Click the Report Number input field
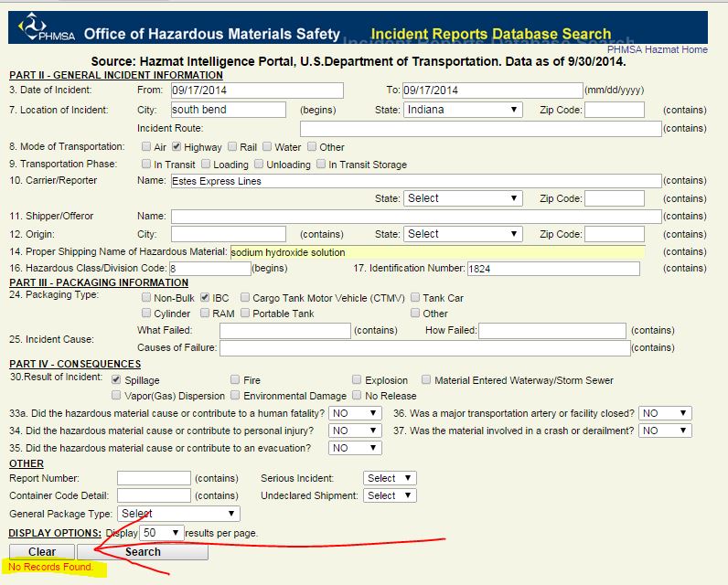Image resolution: width=728 pixels, height=585 pixels. pyautogui.click(x=154, y=478)
